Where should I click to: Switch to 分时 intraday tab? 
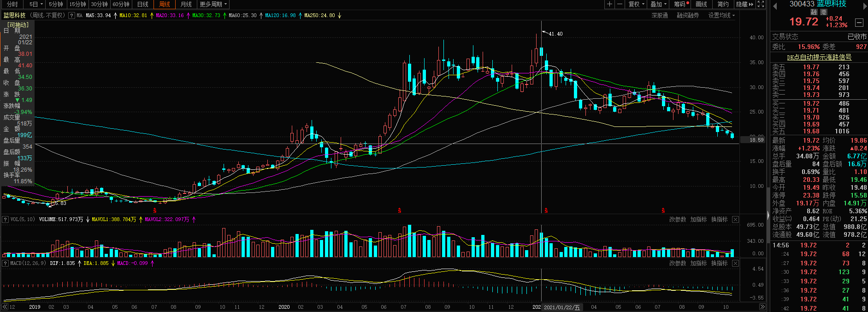12,4
